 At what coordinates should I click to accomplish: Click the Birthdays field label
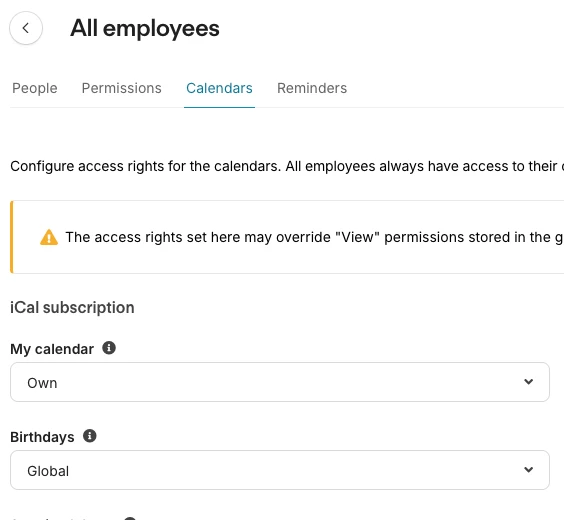pos(42,437)
